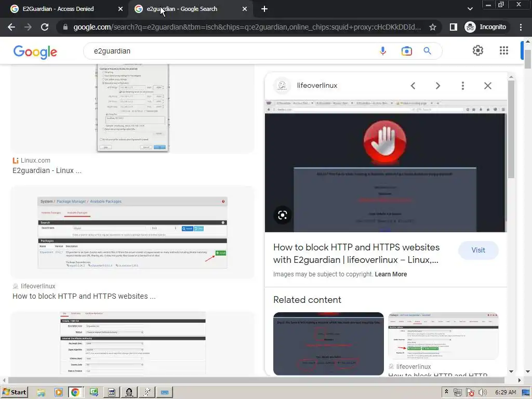532x399 pixels.
Task: Open Action Center flag tray icon
Action: click(470, 393)
